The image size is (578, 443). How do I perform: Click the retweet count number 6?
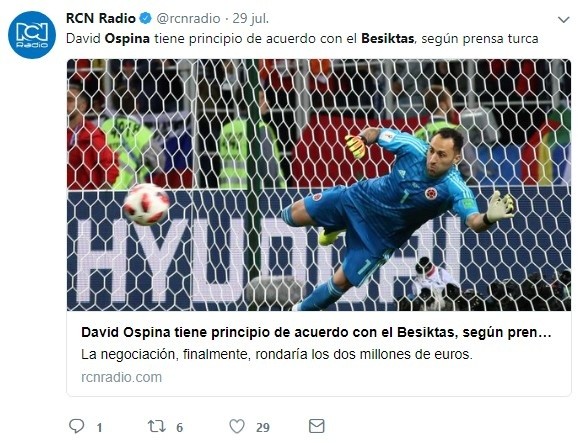[x=180, y=428]
